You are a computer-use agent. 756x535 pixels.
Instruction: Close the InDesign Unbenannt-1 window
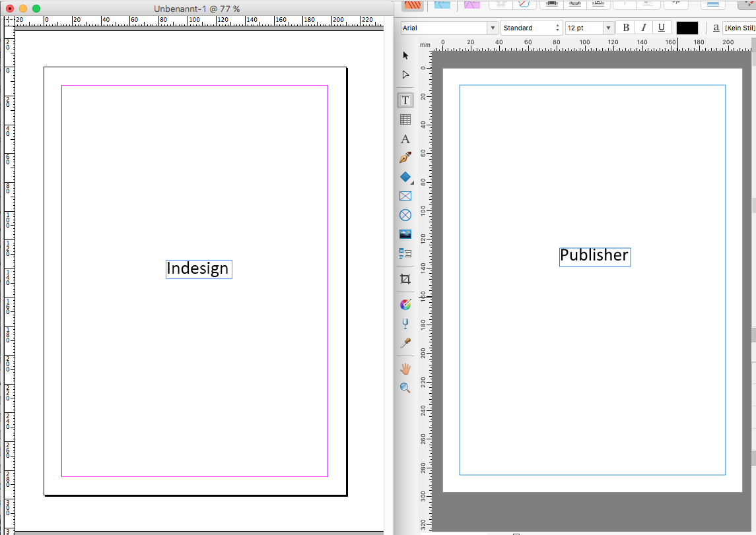pyautogui.click(x=10, y=9)
